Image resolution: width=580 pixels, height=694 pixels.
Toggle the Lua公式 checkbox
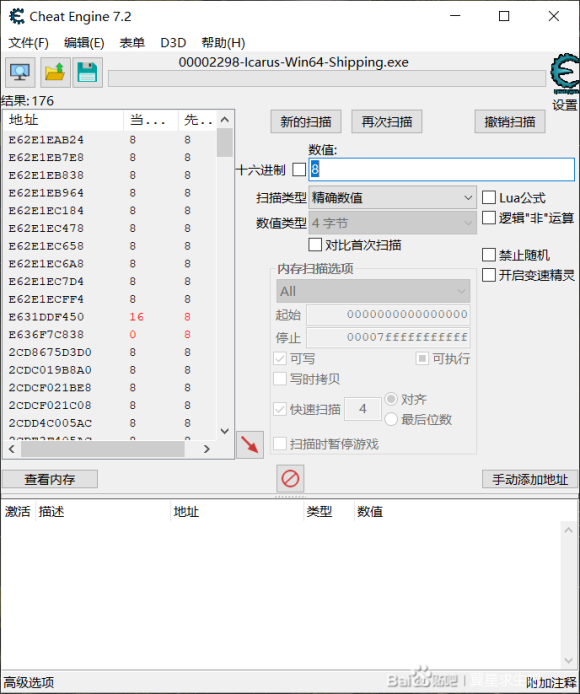488,197
